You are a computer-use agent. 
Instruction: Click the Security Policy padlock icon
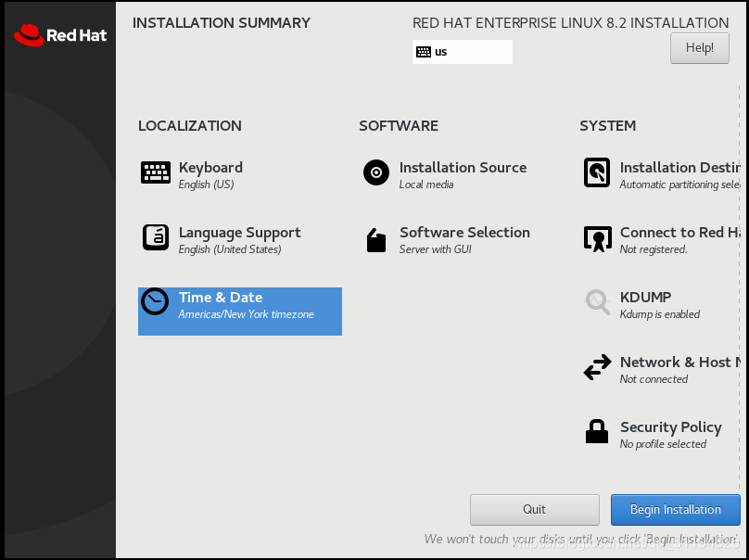click(x=597, y=431)
